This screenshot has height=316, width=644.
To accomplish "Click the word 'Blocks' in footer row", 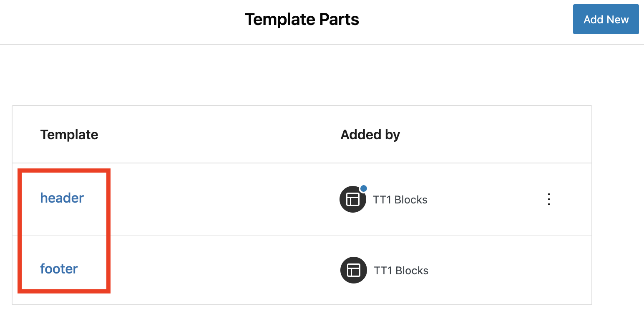I will [412, 271].
